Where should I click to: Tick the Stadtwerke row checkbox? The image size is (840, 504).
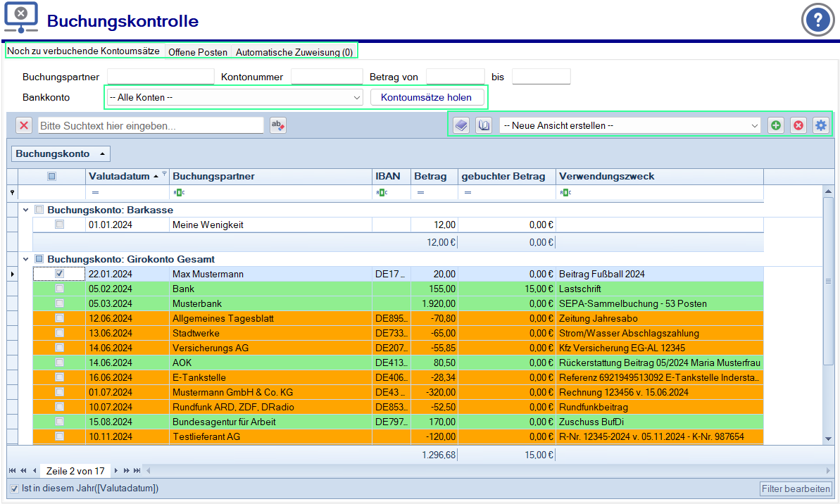tap(60, 333)
